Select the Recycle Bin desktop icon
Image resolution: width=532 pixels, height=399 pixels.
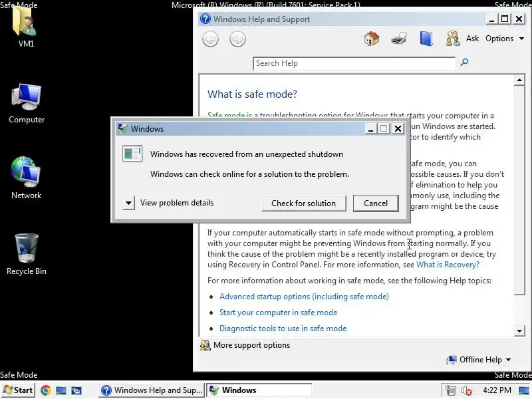tap(27, 254)
